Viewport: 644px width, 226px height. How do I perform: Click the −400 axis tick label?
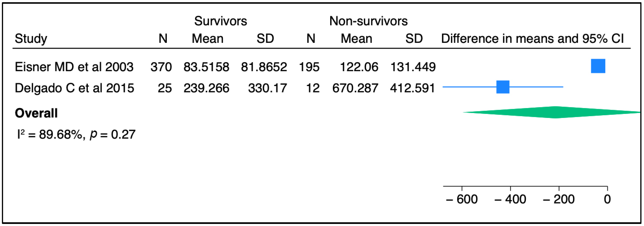[510, 199]
